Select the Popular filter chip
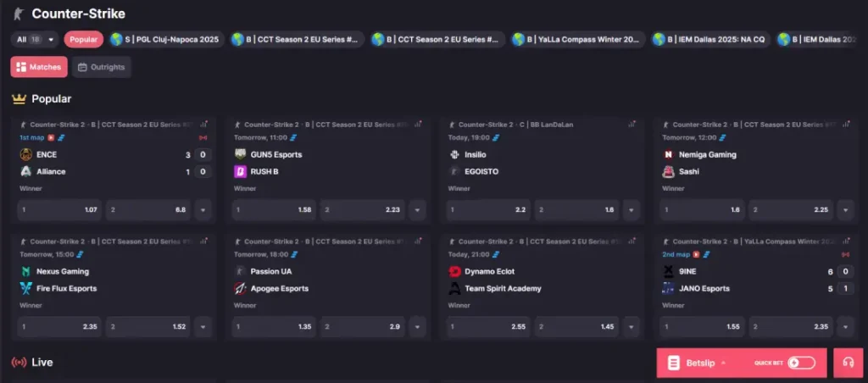Screen dimensions: 868x383 [84, 39]
